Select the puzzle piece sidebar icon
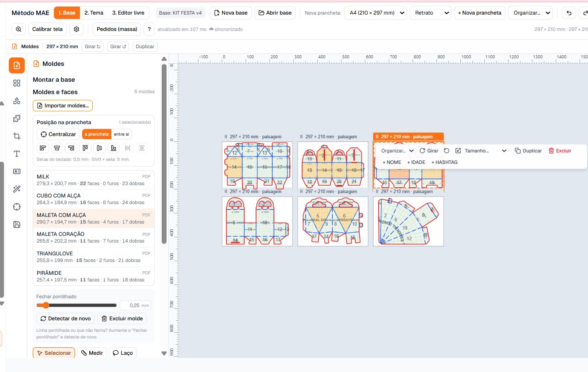 [x=17, y=118]
